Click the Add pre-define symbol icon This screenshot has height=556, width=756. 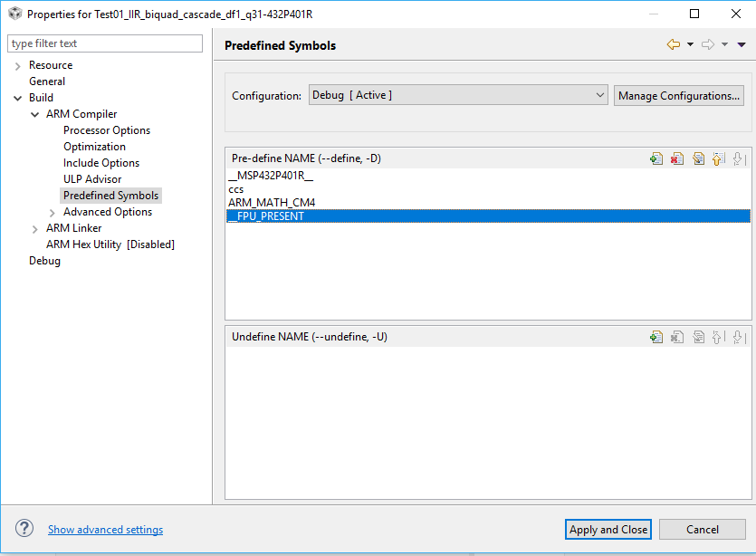pos(656,158)
